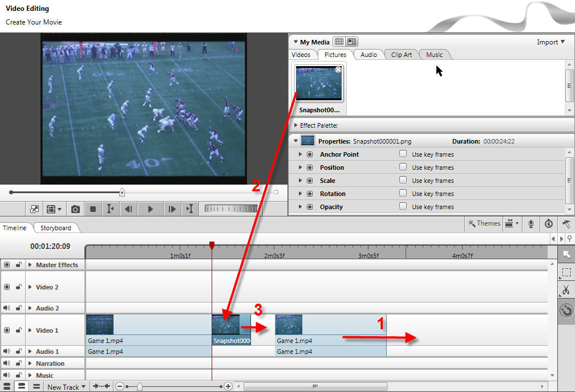Expand the Master Effects track

30,264
